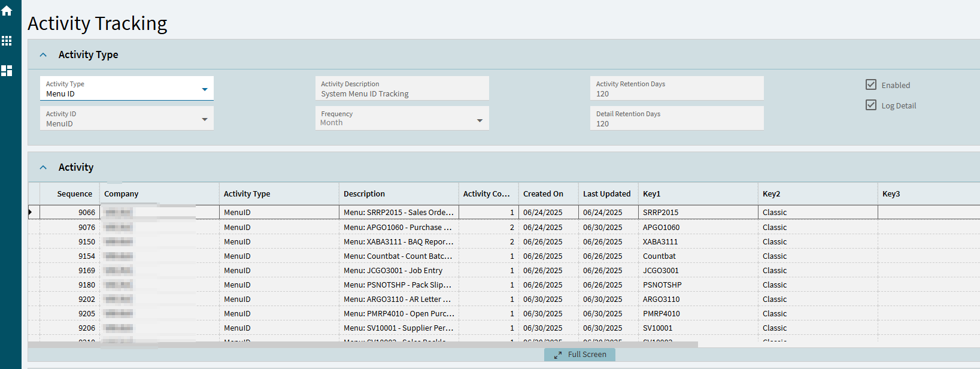Open the dashboard tiles icon
This screenshot has height=369, width=980.
coord(7,71)
